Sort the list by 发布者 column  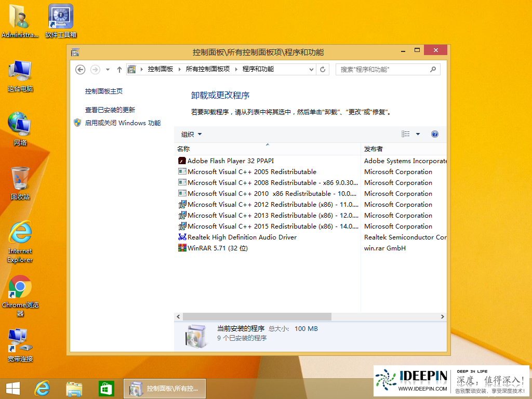404,149
